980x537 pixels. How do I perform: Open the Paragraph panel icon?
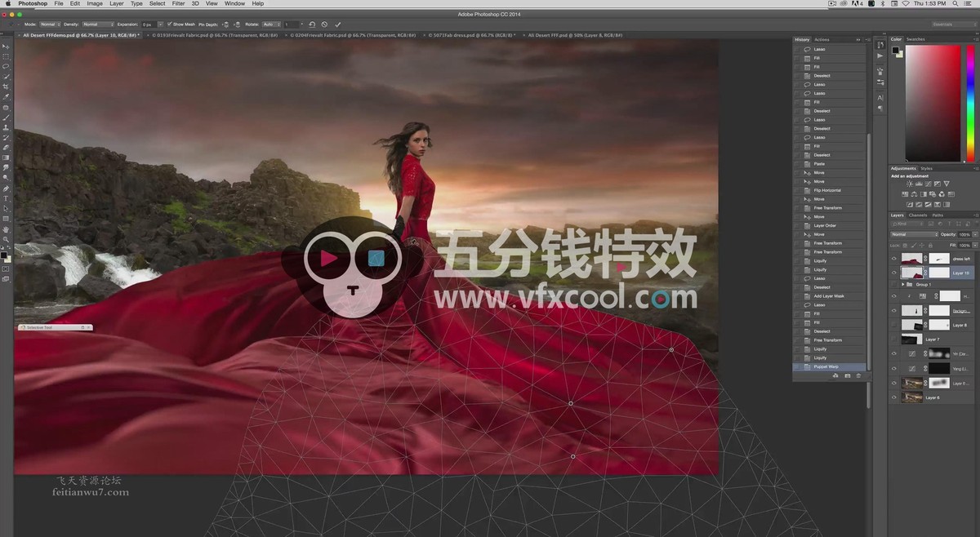click(880, 108)
